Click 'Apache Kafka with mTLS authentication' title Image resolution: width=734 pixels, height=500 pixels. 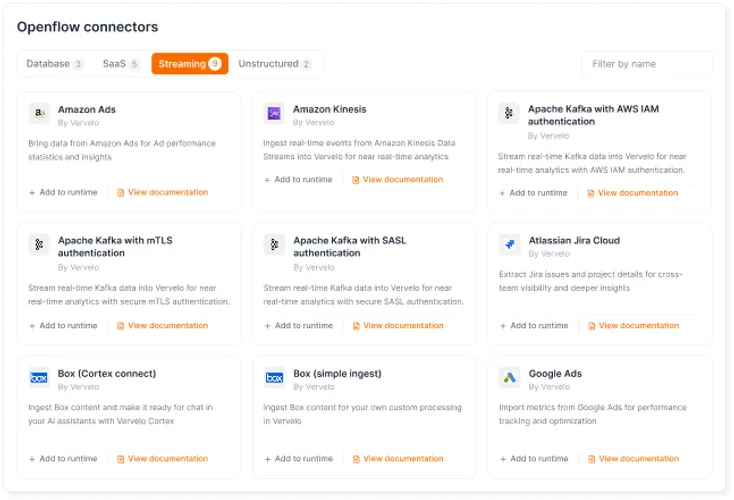click(x=115, y=247)
